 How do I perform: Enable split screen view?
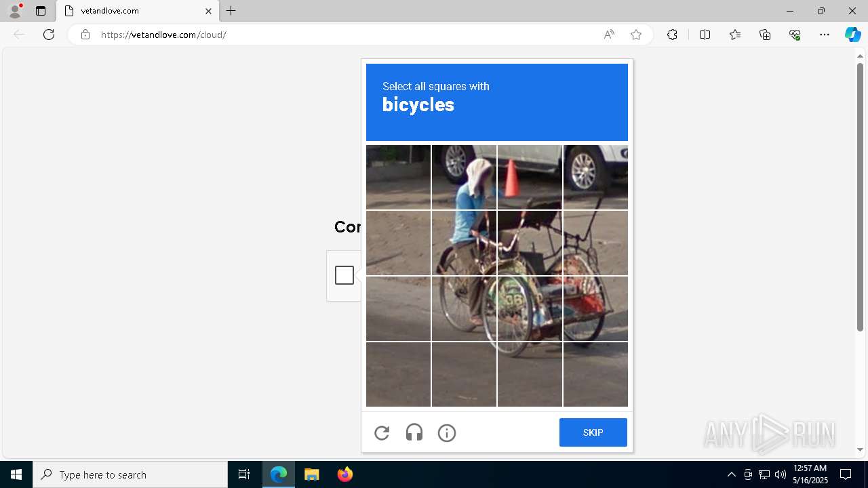[x=705, y=35]
